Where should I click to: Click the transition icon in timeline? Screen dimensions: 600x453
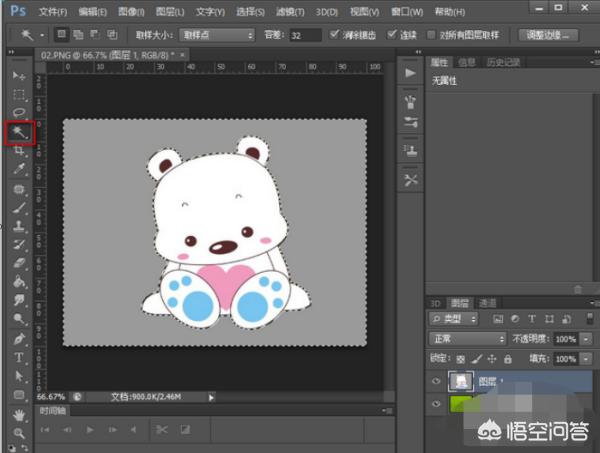tap(186, 430)
